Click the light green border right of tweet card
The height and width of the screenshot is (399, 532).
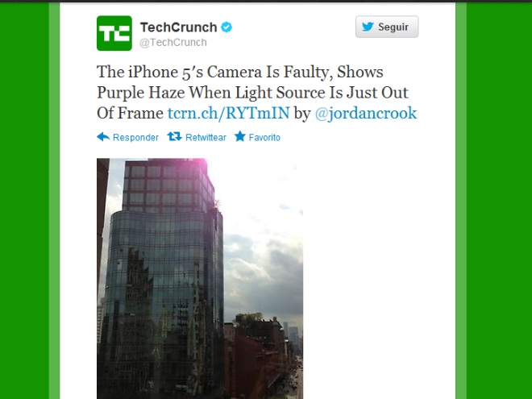[461, 200]
